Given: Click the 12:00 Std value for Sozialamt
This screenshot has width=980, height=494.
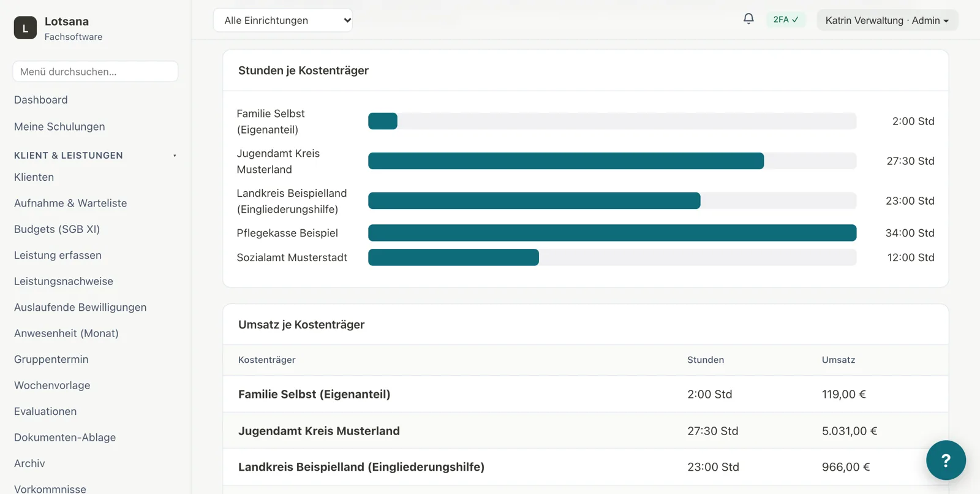Looking at the screenshot, I should 911,257.
